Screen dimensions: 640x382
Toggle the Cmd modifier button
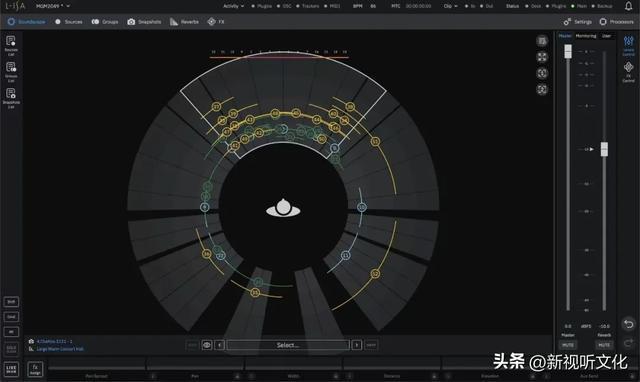click(11, 317)
